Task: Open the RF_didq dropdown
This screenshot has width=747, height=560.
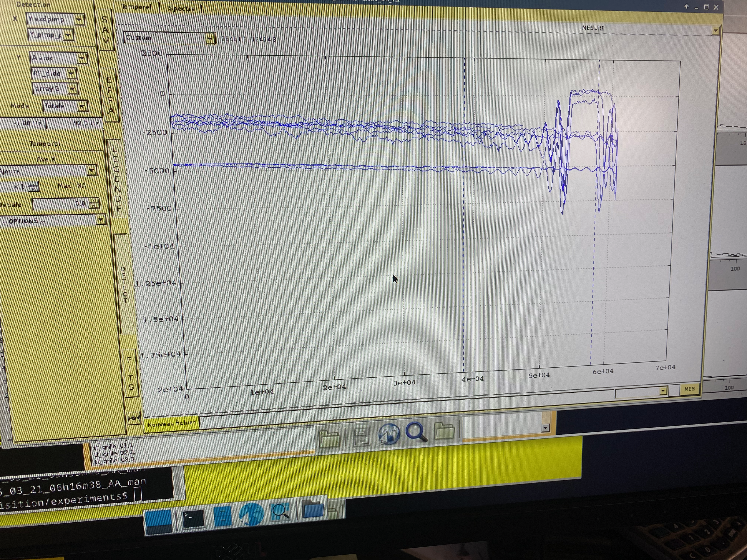Action: 71,73
